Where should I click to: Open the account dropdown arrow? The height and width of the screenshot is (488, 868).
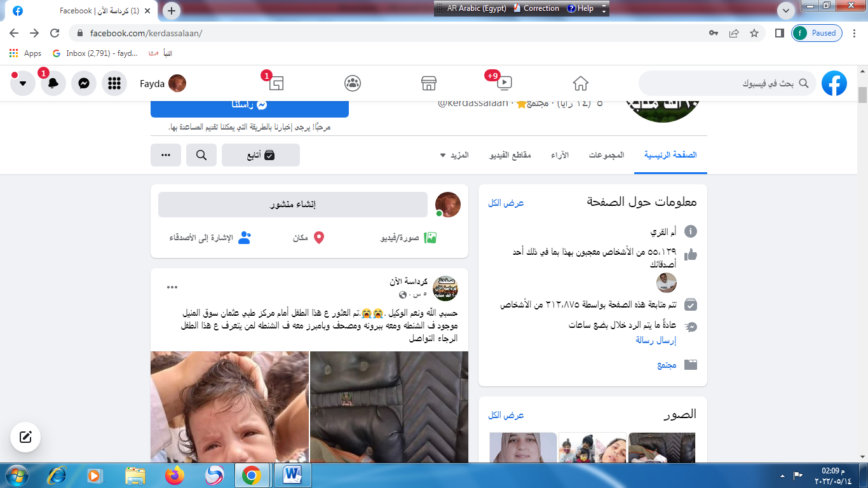23,83
